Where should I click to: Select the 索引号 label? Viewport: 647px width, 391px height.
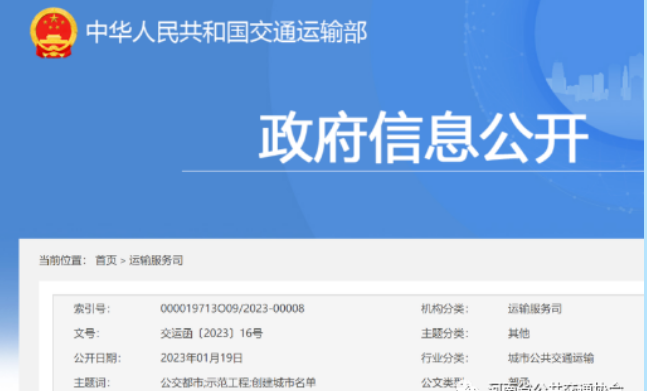92,309
